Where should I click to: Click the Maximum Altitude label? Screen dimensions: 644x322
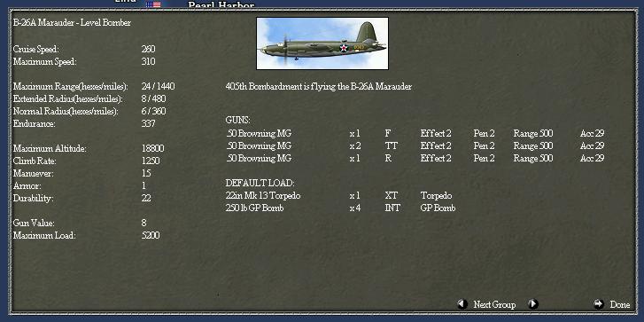pyautogui.click(x=50, y=148)
